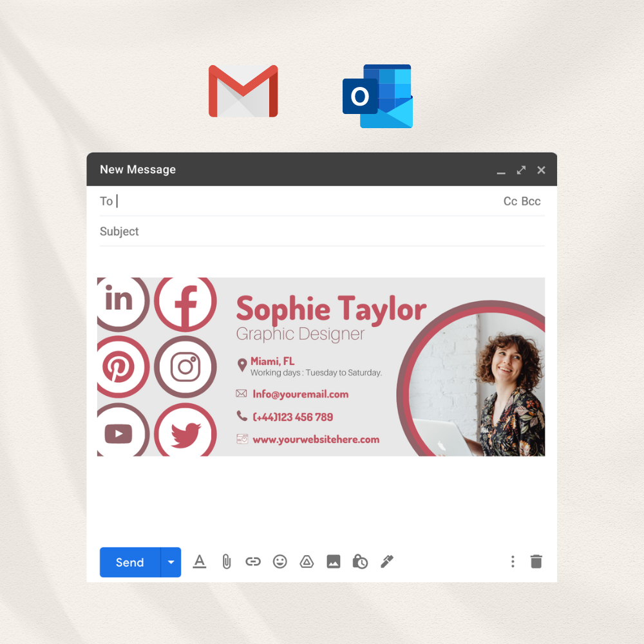The width and height of the screenshot is (644, 644).
Task: Click the phone handset icon
Action: tap(242, 416)
